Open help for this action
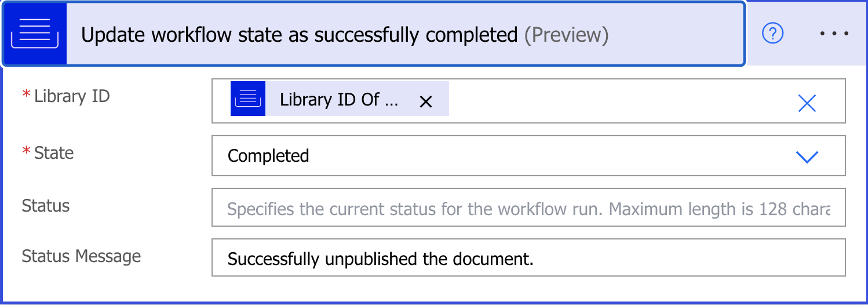 (772, 34)
